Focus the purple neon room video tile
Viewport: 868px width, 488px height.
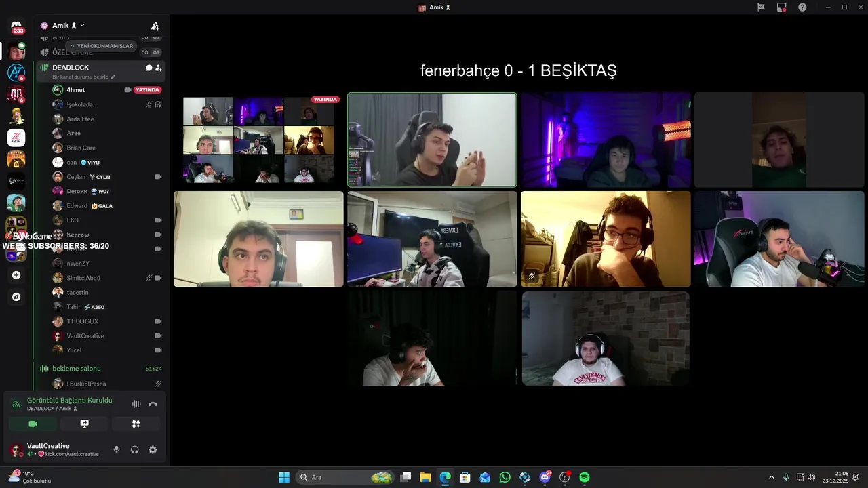click(x=606, y=140)
